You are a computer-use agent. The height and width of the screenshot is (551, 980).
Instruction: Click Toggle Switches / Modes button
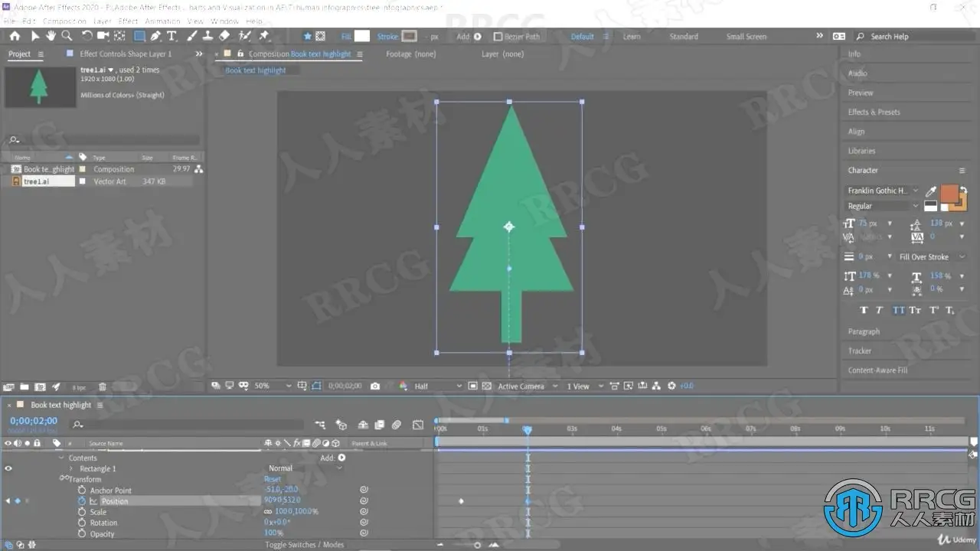point(304,545)
